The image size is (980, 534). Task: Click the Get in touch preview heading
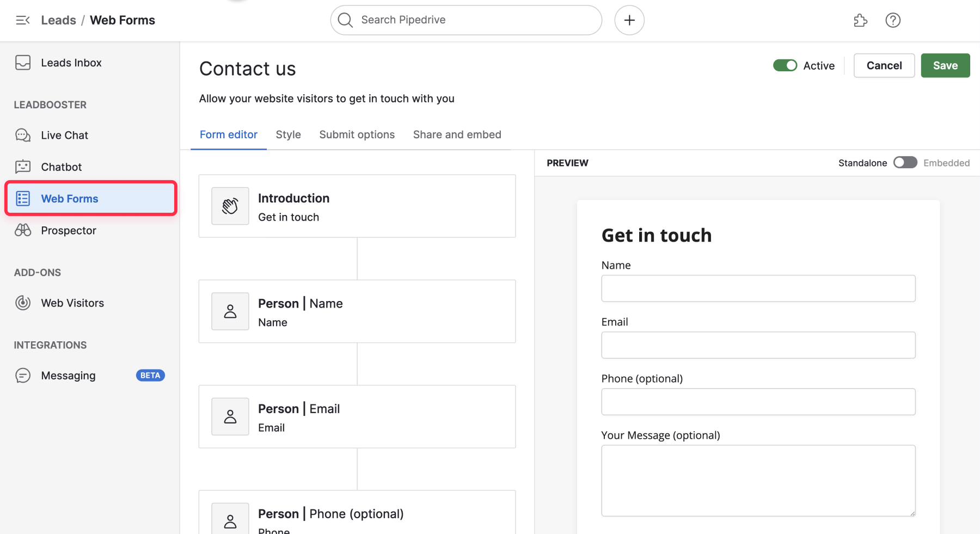(657, 235)
